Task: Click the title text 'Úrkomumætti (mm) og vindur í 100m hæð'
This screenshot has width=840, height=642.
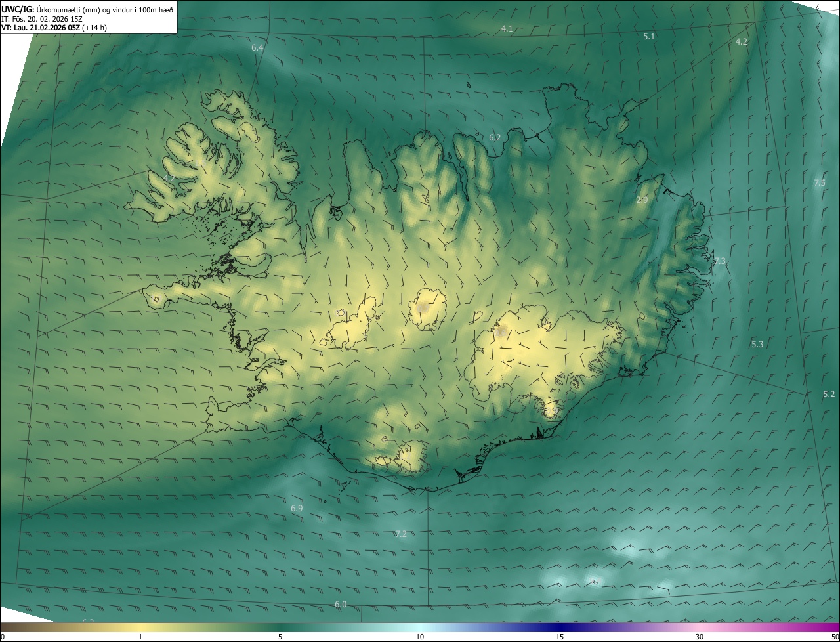Action: pyautogui.click(x=105, y=10)
